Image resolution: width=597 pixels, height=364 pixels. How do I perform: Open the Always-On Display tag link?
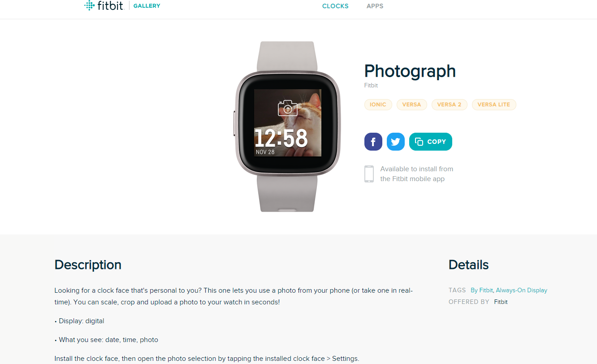(521, 290)
